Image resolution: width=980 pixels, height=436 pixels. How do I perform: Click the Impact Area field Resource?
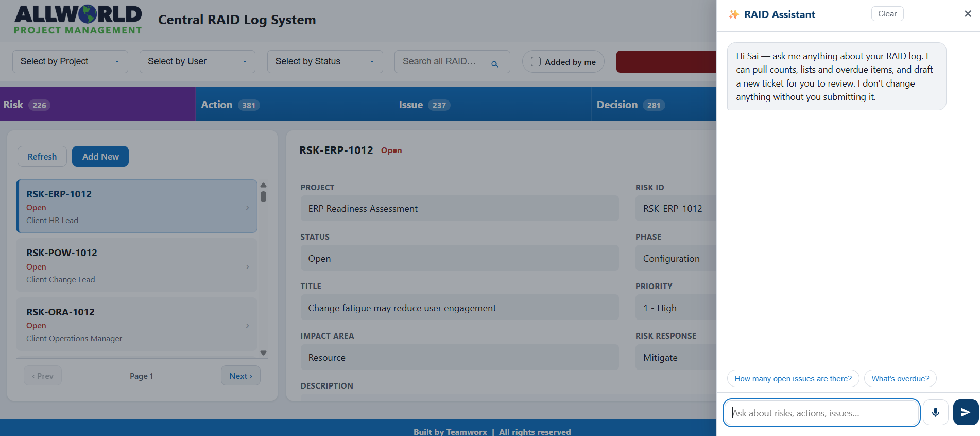pos(459,357)
